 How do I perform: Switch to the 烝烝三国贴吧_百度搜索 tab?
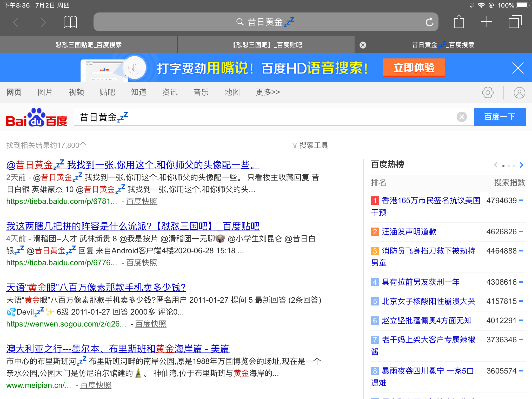pyautogui.click(x=89, y=45)
